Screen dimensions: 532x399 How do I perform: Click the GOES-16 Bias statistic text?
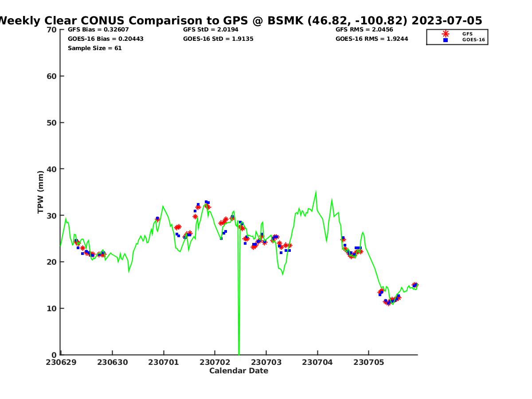[x=106, y=39]
